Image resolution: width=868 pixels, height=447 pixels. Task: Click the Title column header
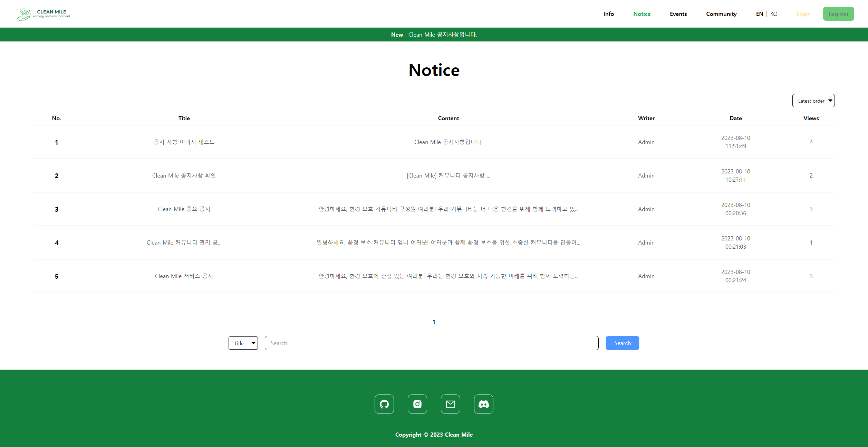click(x=184, y=118)
